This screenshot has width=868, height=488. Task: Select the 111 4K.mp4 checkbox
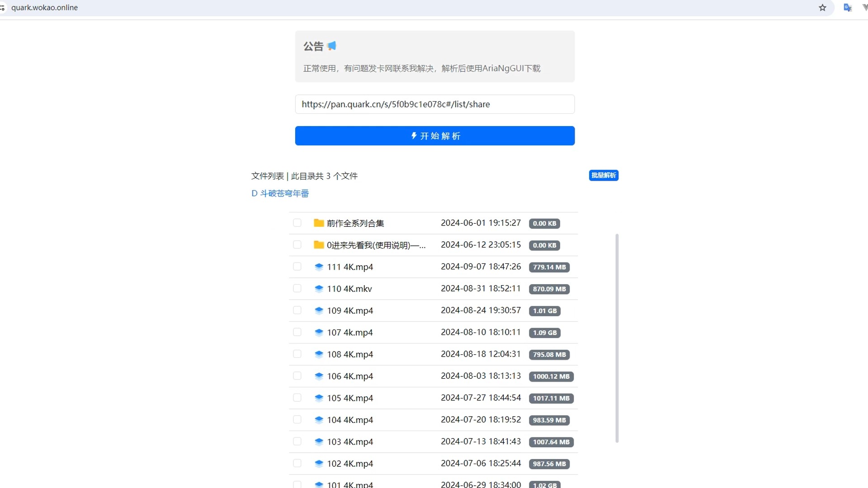click(x=297, y=267)
